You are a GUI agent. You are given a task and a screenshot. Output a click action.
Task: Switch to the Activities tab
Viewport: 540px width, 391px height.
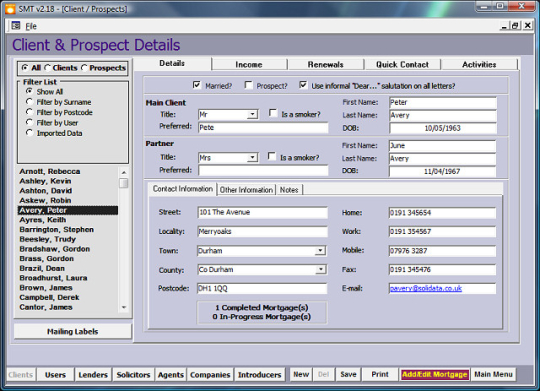click(479, 64)
